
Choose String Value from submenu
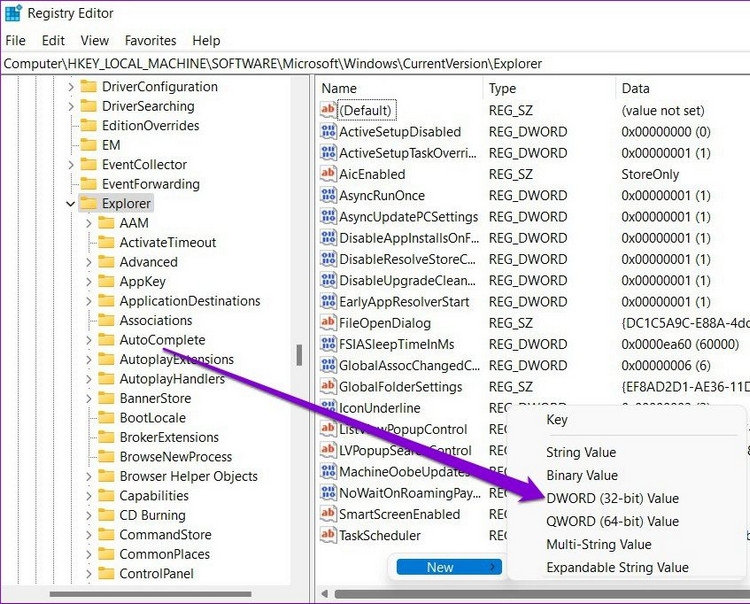click(x=581, y=452)
